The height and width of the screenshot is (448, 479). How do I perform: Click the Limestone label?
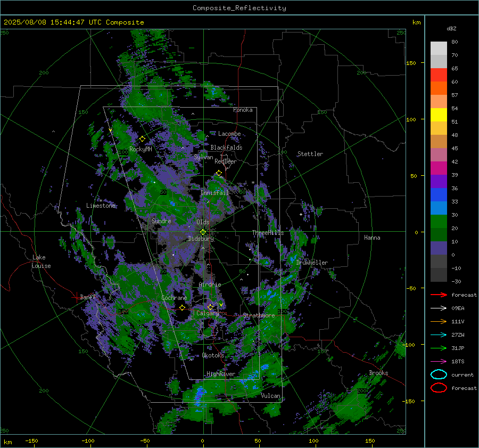[101, 206]
